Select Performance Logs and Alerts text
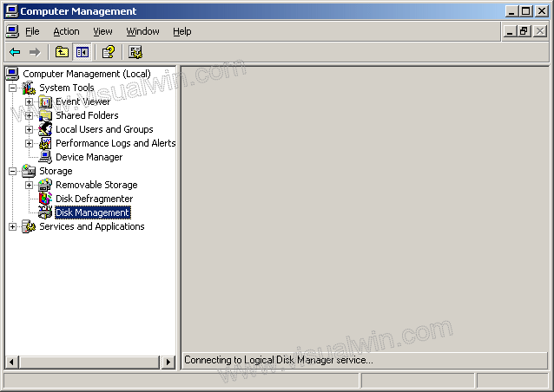Image resolution: width=554 pixels, height=392 pixels. (115, 143)
